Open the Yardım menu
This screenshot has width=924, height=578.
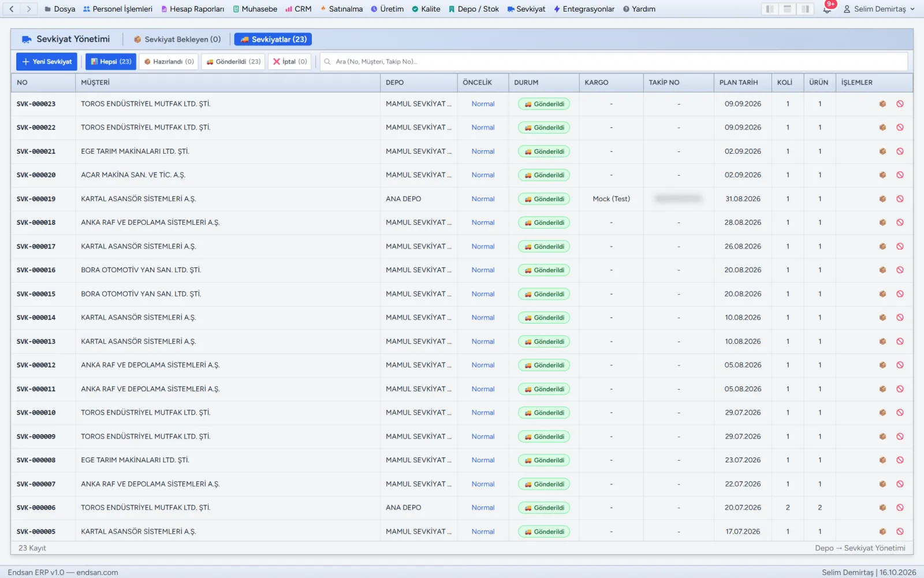click(639, 9)
